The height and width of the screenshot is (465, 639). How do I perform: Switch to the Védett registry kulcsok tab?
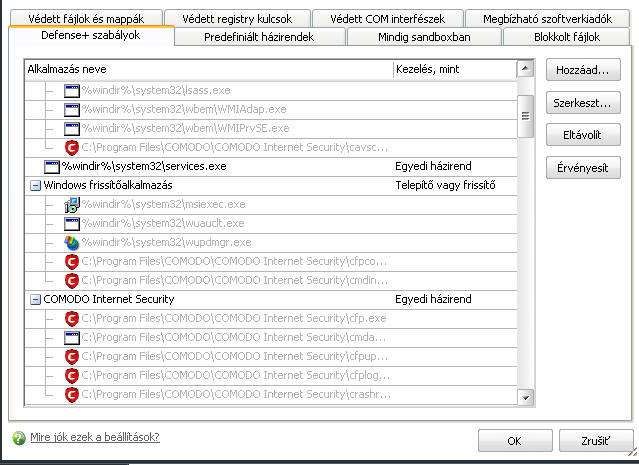point(237,19)
